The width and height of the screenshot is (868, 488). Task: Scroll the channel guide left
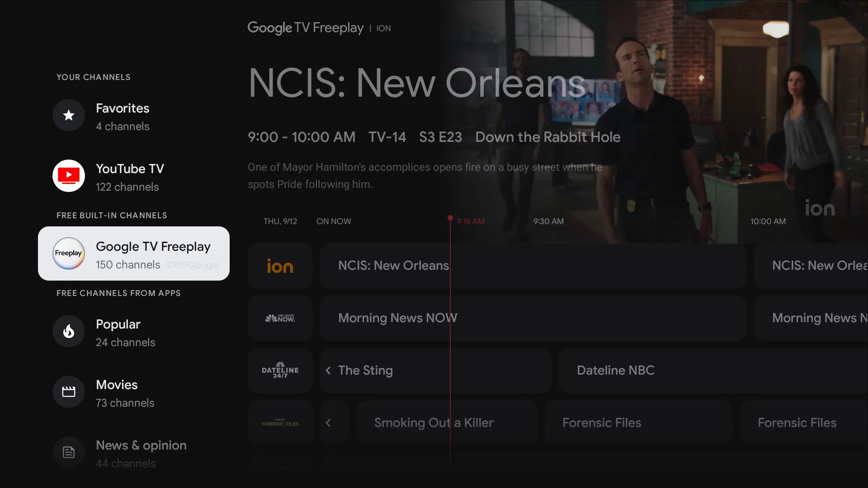pyautogui.click(x=328, y=370)
